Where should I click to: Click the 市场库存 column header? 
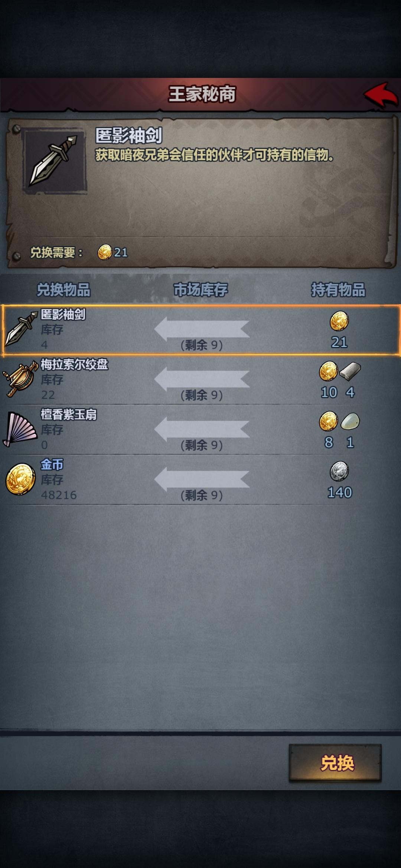(201, 290)
